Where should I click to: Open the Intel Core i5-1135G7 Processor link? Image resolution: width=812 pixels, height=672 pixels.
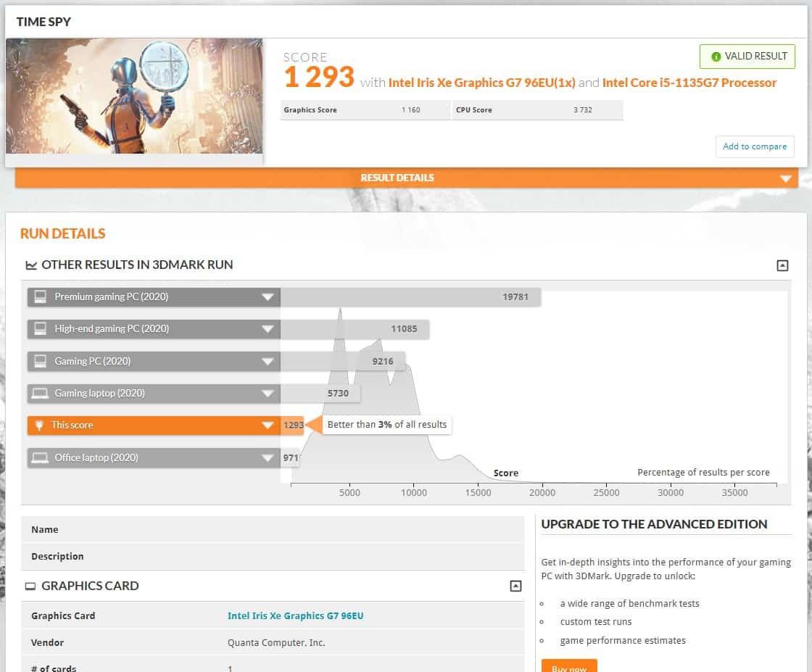click(689, 83)
